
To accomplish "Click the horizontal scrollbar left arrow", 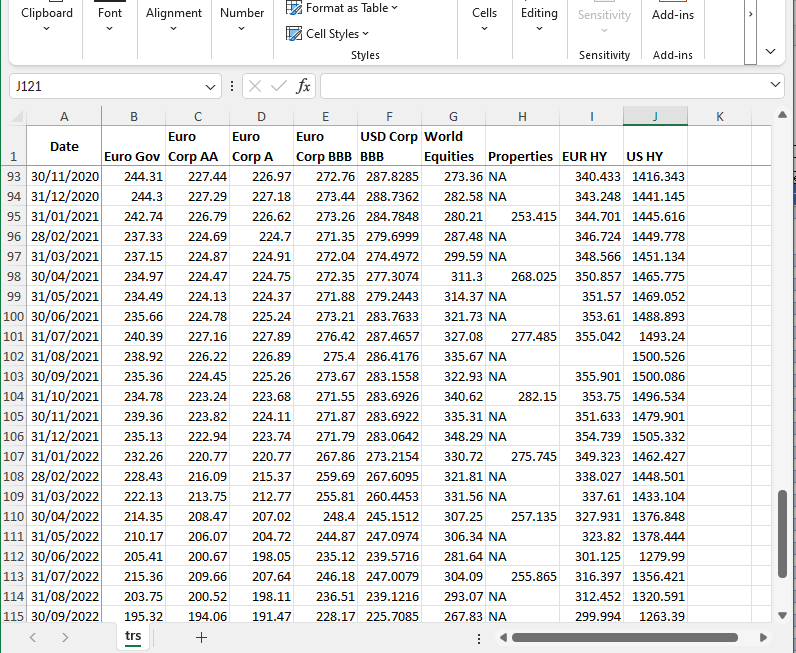I will coord(503,637).
